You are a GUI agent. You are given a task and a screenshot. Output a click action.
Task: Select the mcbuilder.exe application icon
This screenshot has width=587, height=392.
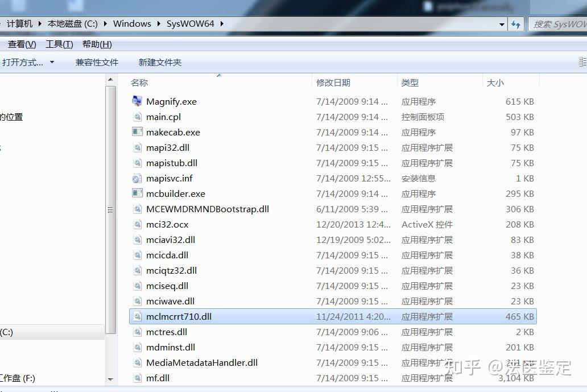pos(137,193)
